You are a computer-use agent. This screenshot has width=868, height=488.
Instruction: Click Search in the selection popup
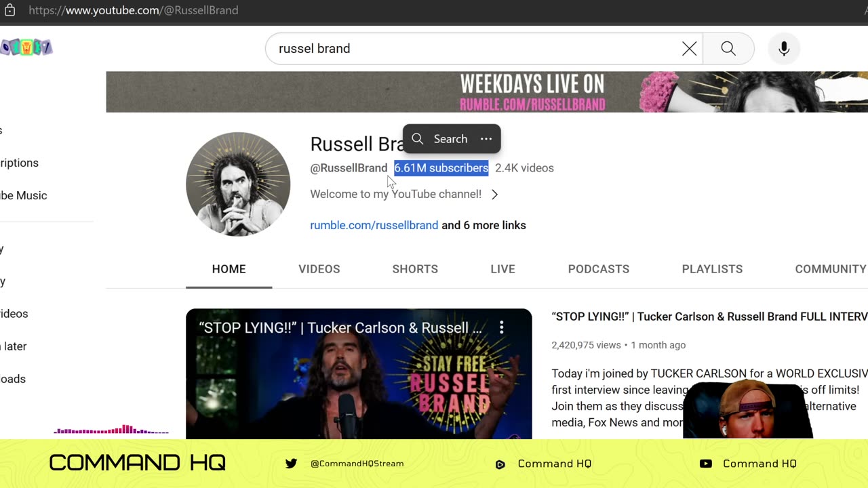coord(440,139)
